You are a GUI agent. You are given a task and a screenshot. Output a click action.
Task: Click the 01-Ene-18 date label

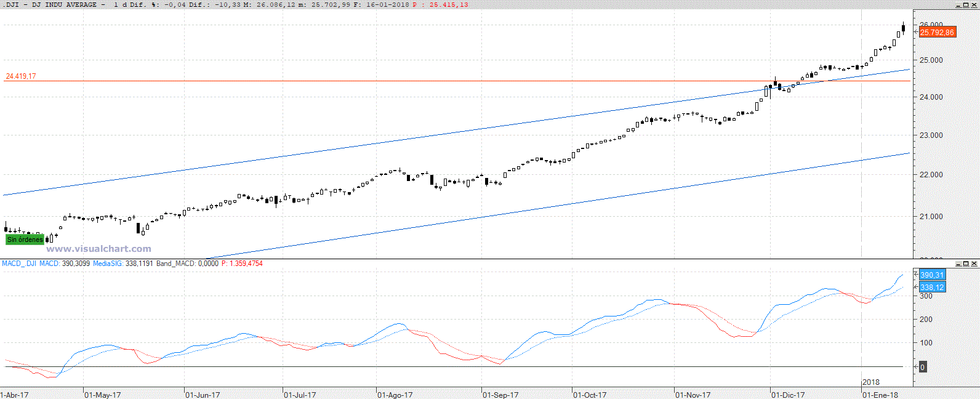pos(880,395)
